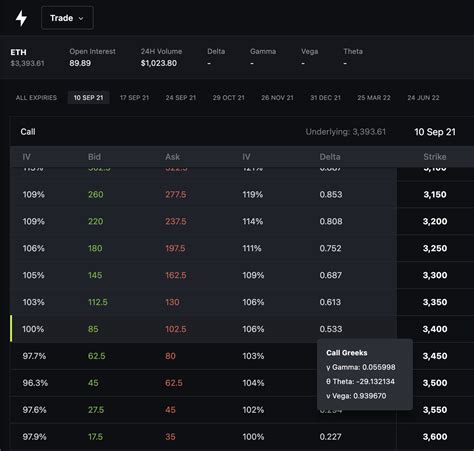The height and width of the screenshot is (451, 474).
Task: Click ask 62.5 in the 3,500 row
Action: (174, 383)
